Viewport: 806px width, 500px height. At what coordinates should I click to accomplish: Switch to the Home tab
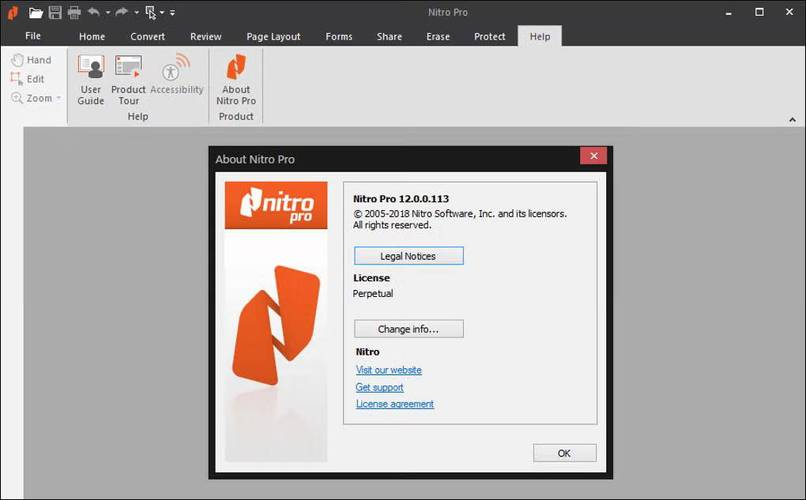pyautogui.click(x=92, y=36)
